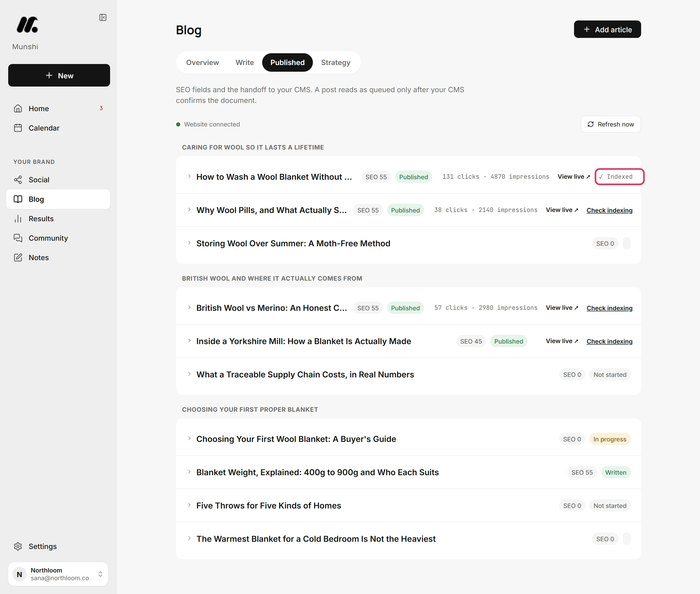Click the refresh arrows icon
The image size is (700, 594).
pyautogui.click(x=591, y=124)
